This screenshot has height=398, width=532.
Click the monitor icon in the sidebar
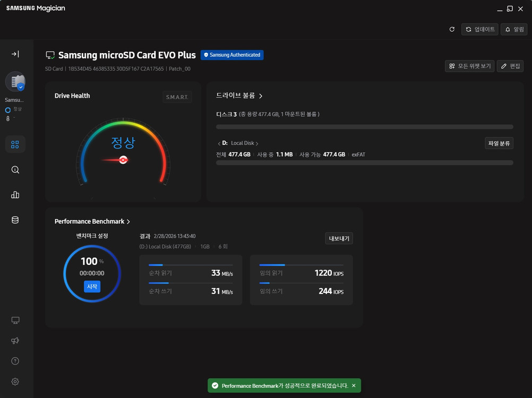15,320
